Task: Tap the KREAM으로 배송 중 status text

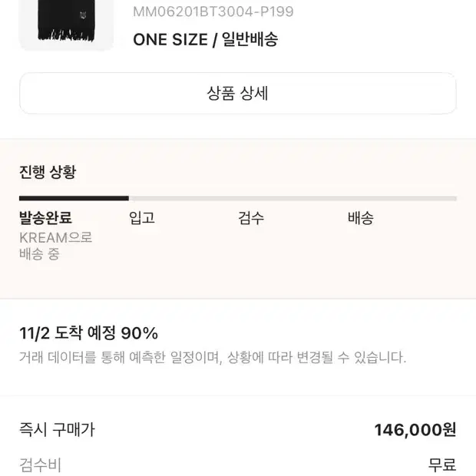Action: [55, 246]
